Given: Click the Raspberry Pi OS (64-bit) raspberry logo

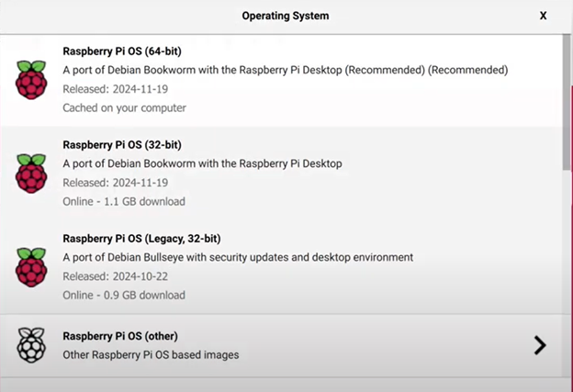Looking at the screenshot, I should pos(31,80).
